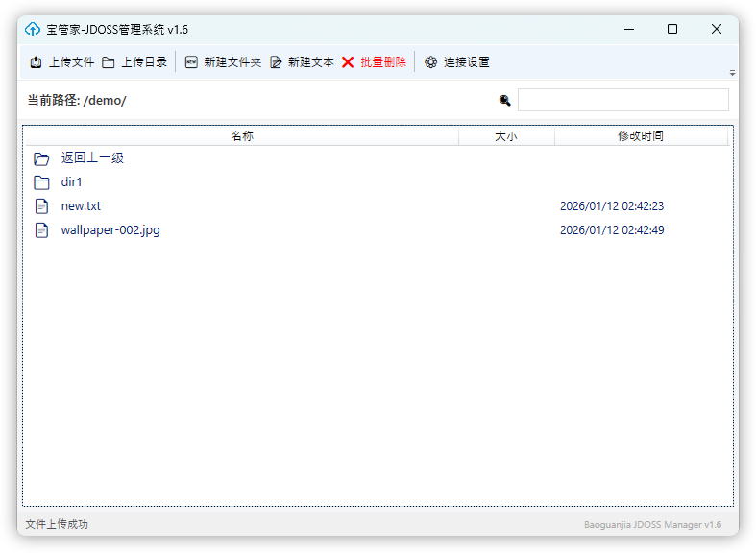Sort by the 修改时间 column header

pos(641,136)
